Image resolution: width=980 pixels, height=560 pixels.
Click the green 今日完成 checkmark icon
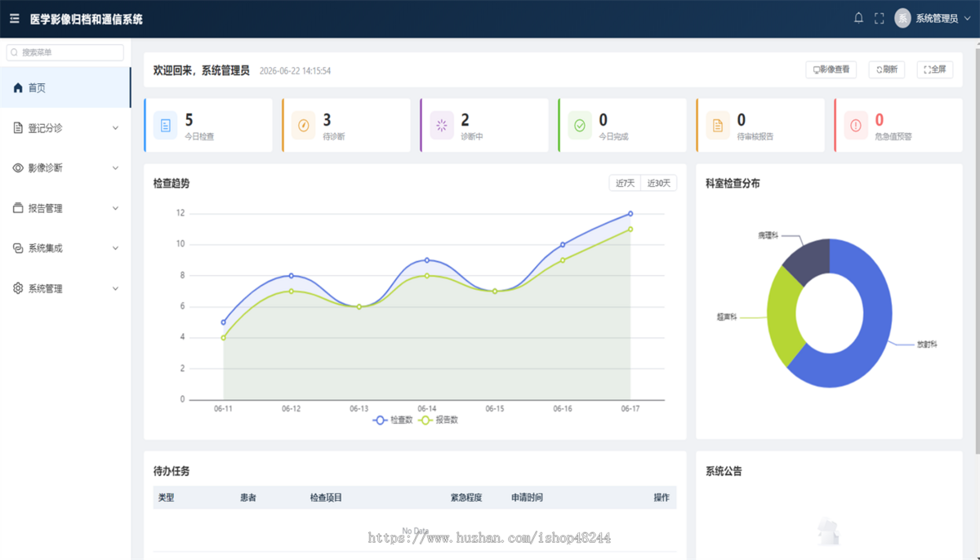(580, 126)
